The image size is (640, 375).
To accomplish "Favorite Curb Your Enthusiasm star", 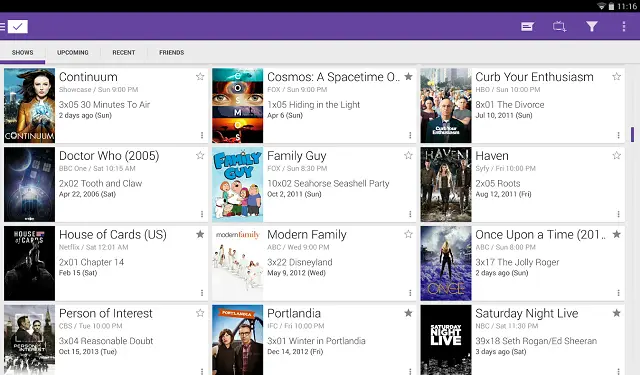I will [616, 76].
